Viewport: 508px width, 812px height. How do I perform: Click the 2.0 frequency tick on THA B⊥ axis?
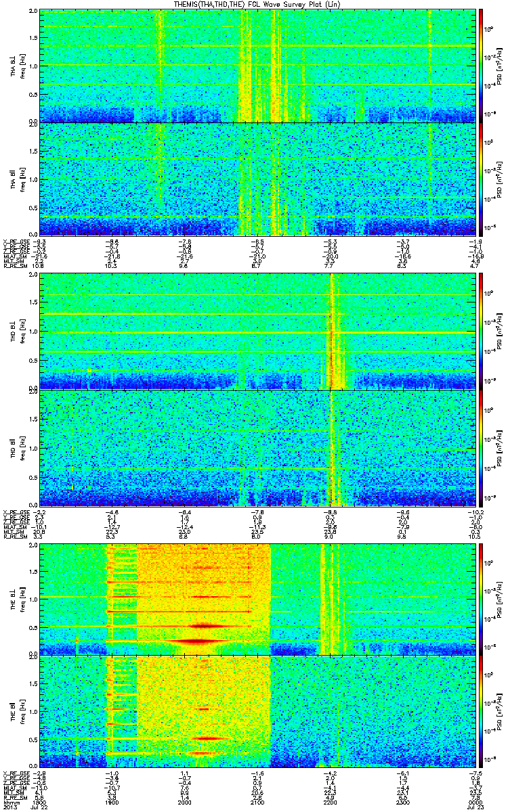tap(33, 12)
